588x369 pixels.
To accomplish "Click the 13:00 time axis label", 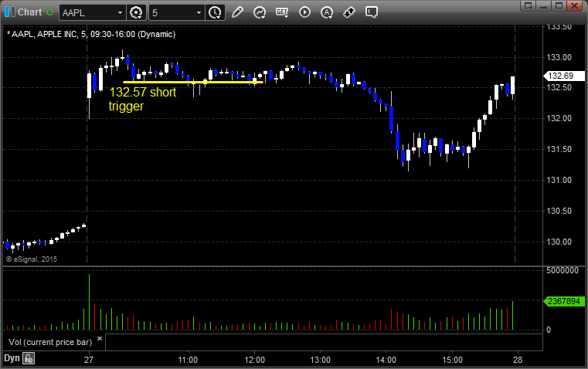I will [320, 360].
